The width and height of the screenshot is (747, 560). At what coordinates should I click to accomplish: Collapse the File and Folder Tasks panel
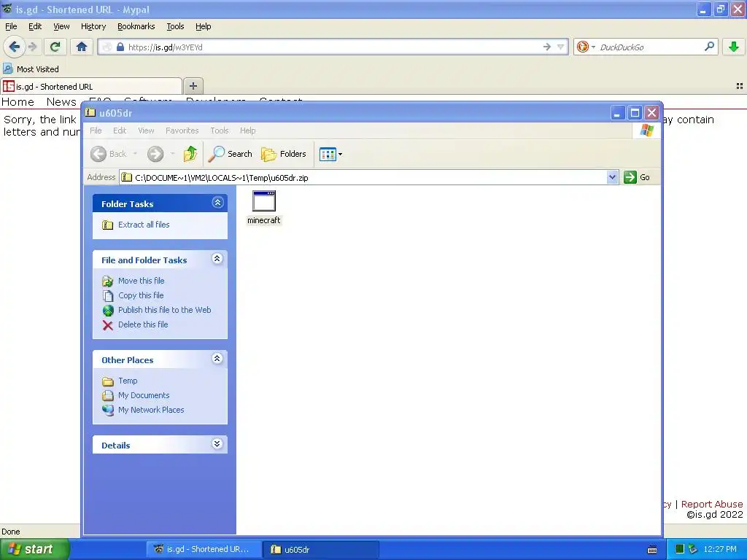(x=217, y=259)
